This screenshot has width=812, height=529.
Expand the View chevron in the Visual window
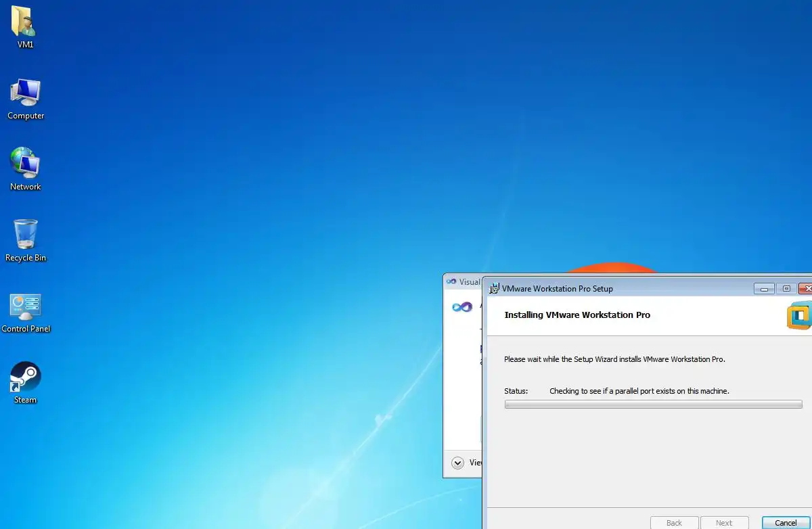(x=457, y=463)
